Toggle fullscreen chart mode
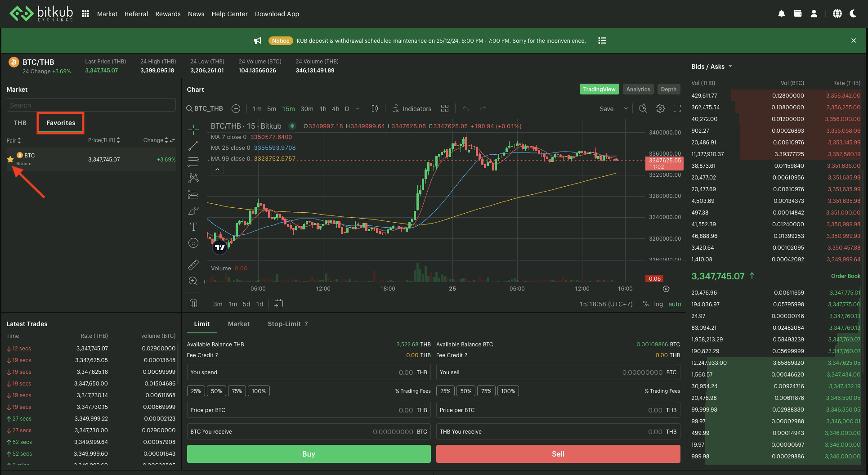This screenshot has height=475, width=868. coord(677,108)
